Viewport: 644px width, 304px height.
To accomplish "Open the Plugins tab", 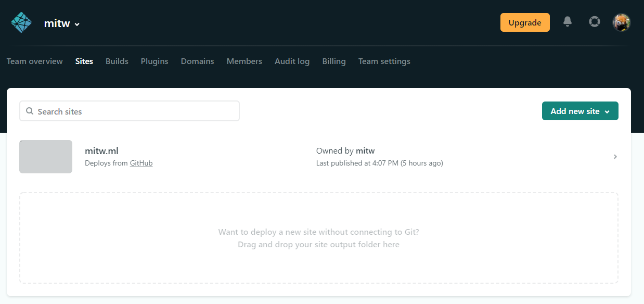I will (x=154, y=61).
